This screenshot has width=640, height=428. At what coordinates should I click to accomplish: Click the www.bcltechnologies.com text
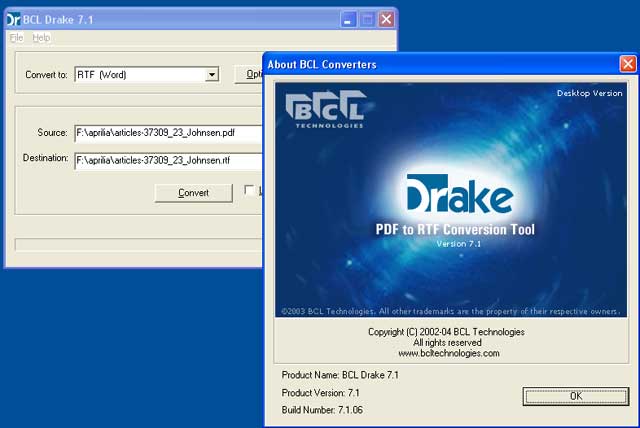pos(449,353)
